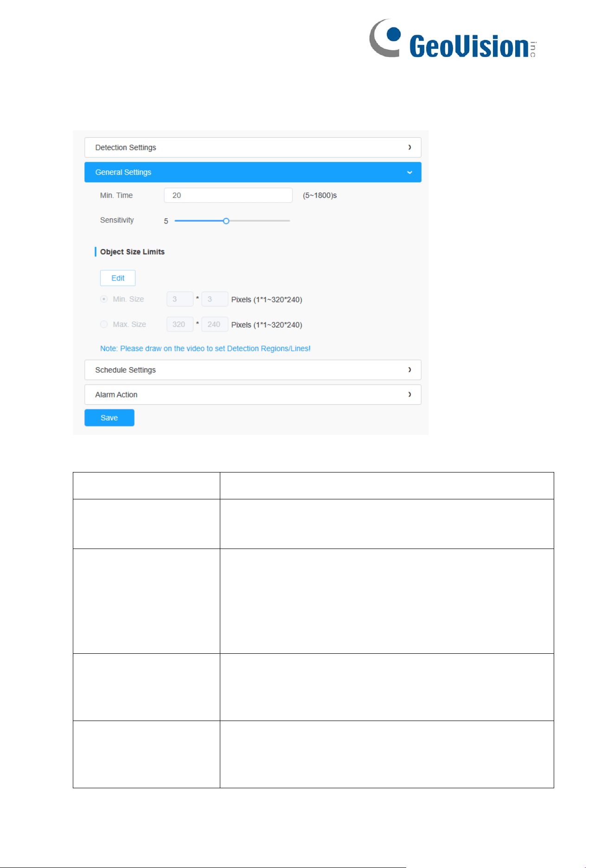
Task: Click the Detection Settings chevron arrow
Action: (409, 147)
